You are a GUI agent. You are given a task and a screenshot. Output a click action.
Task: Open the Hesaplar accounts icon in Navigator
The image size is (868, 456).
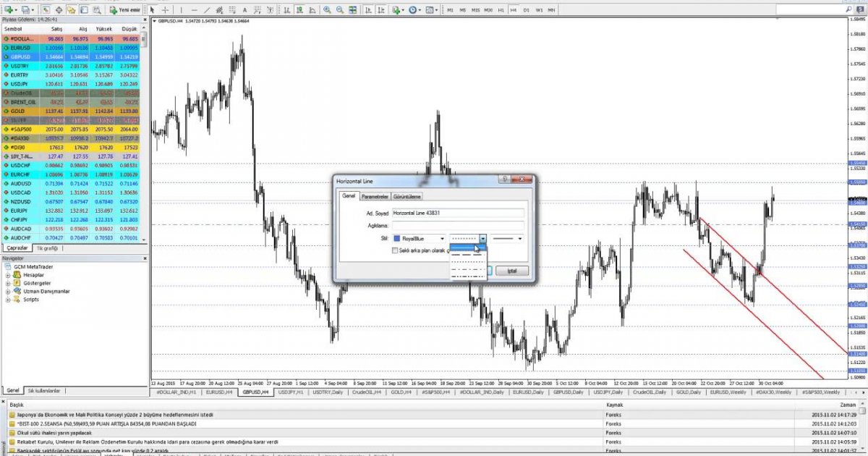coord(18,275)
